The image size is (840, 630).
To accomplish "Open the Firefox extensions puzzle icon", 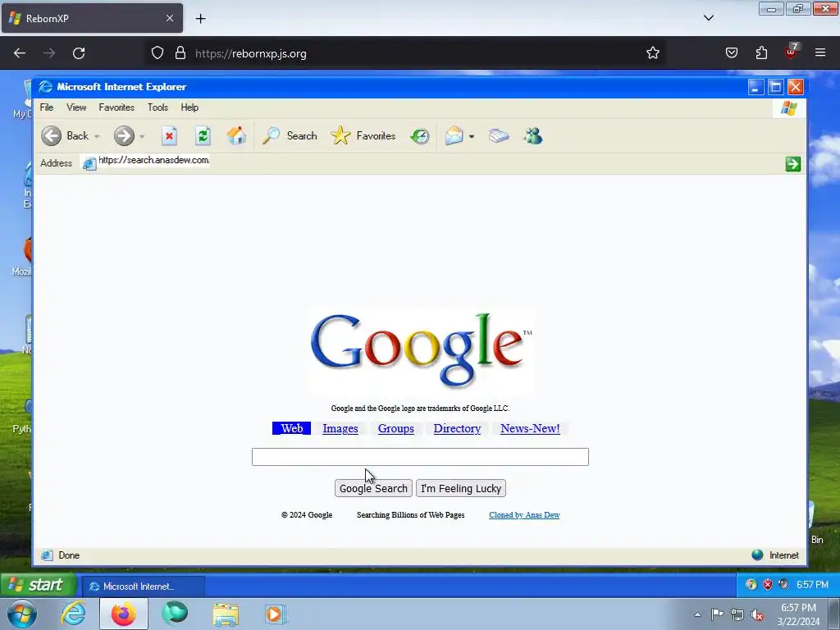I will (761, 52).
